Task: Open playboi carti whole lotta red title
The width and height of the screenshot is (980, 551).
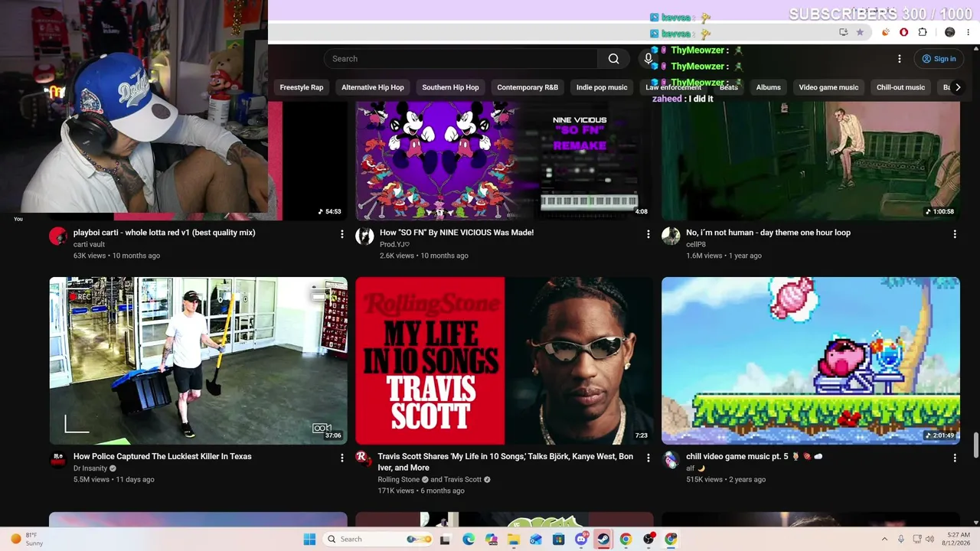Action: tap(165, 233)
